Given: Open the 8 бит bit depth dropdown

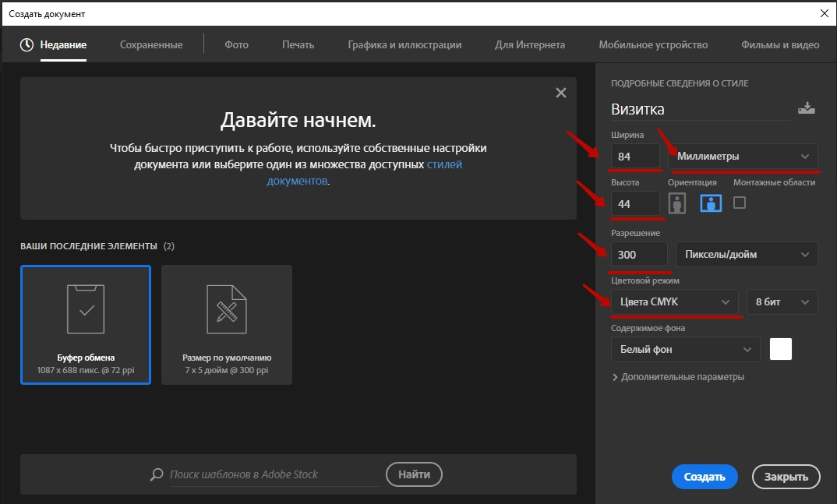Looking at the screenshot, I should click(x=782, y=302).
